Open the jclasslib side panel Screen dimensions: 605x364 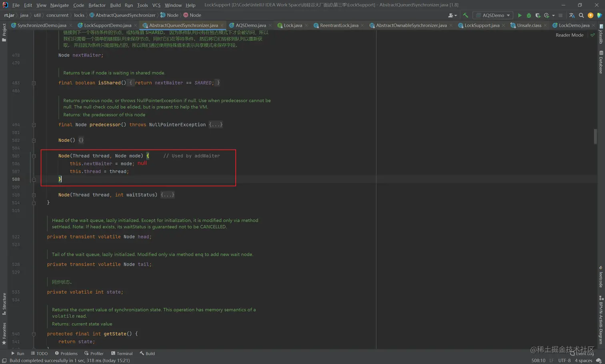tap(601, 34)
